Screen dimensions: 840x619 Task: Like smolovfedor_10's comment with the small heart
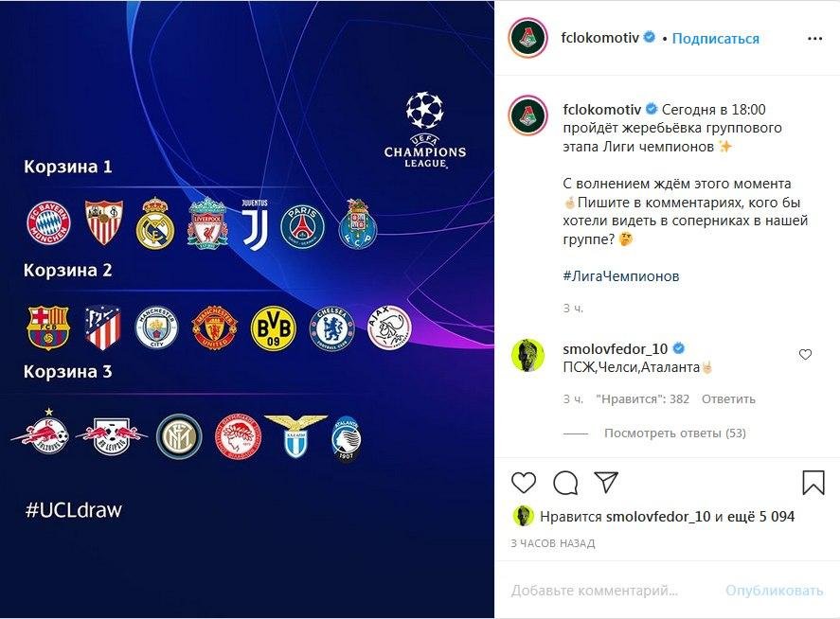tap(805, 355)
